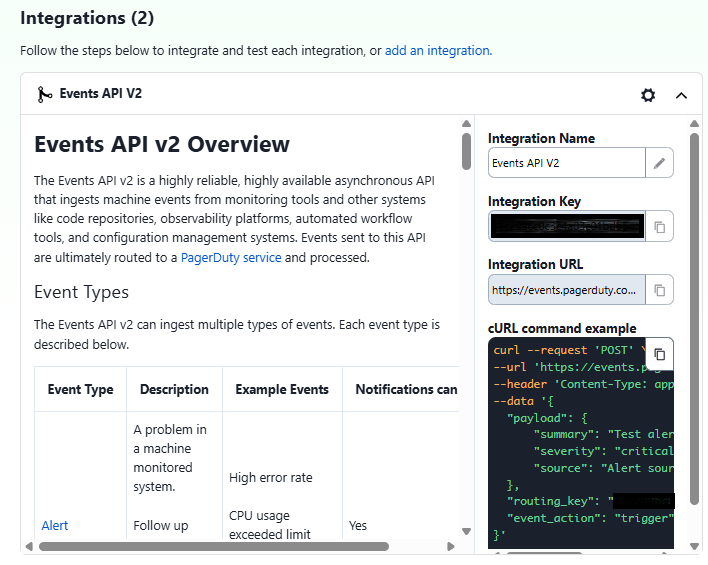Click the "severity": "critical" code line
This screenshot has width=708, height=565.
click(603, 451)
